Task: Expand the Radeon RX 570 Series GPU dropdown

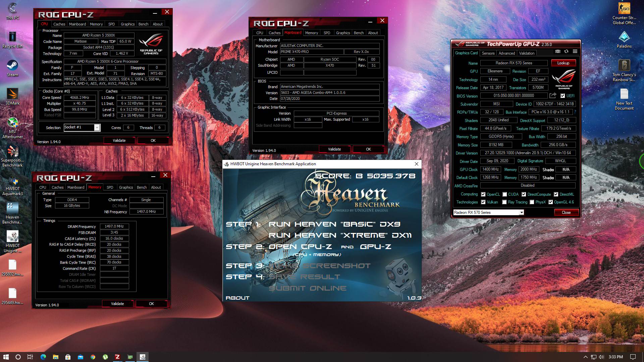Action: [521, 213]
